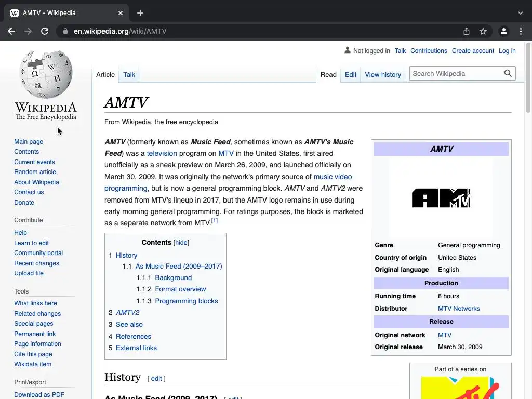532x399 pixels.
Task: Click the page vertical scrollbar
Action: pyautogui.click(x=528, y=78)
